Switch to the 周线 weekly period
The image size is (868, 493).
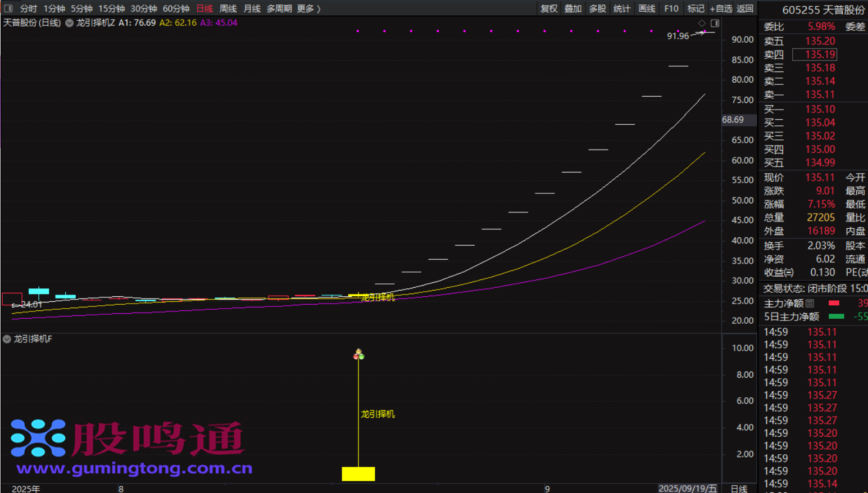[x=228, y=8]
